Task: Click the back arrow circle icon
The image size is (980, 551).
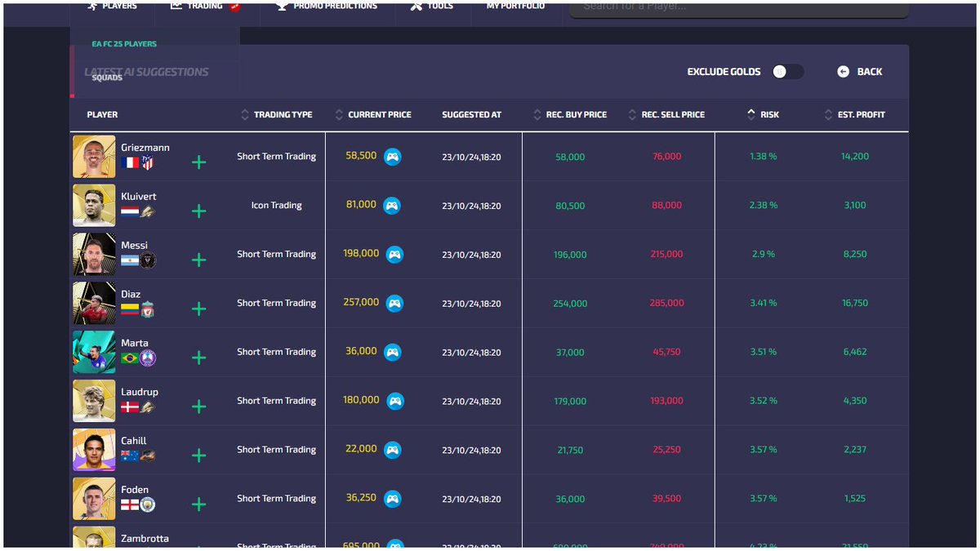Action: click(x=844, y=72)
